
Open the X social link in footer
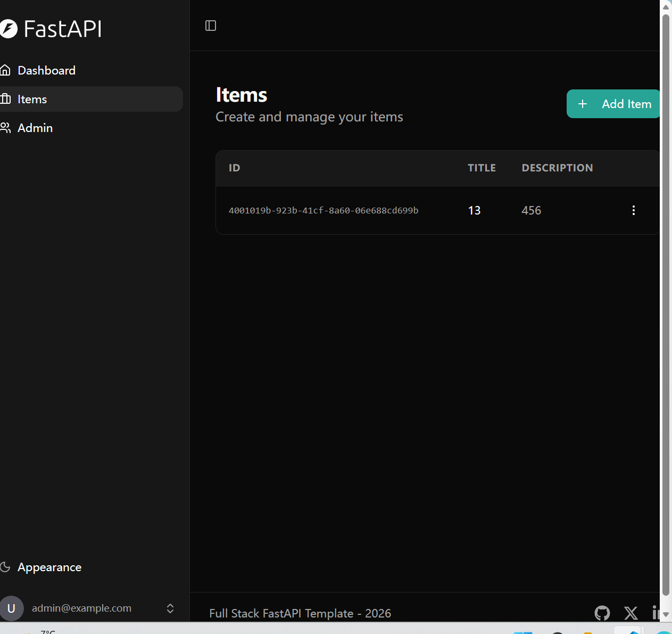631,613
